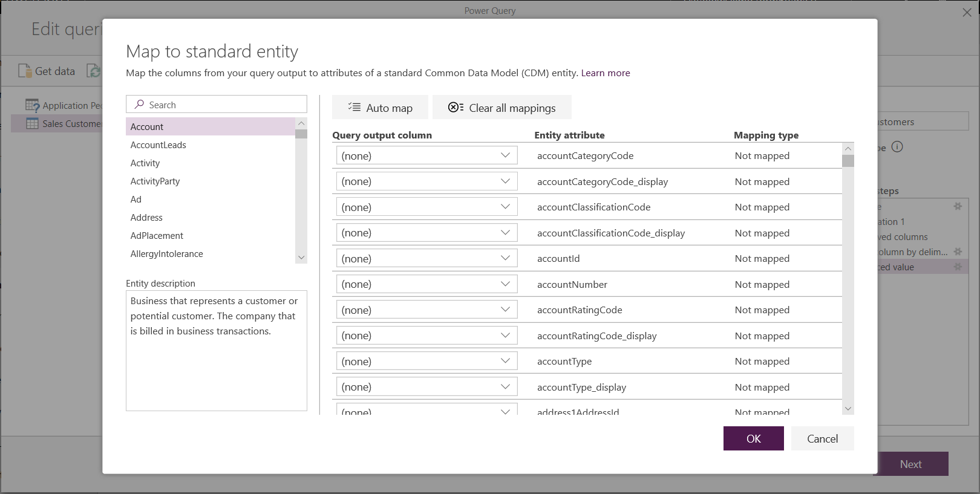Click the search magnifier icon

[139, 104]
